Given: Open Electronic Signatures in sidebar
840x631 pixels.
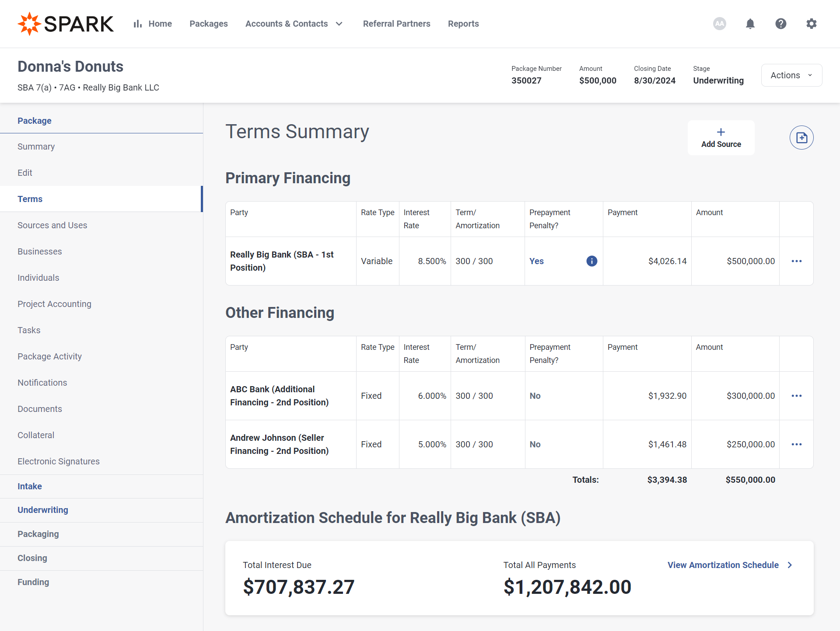Looking at the screenshot, I should coord(101,461).
